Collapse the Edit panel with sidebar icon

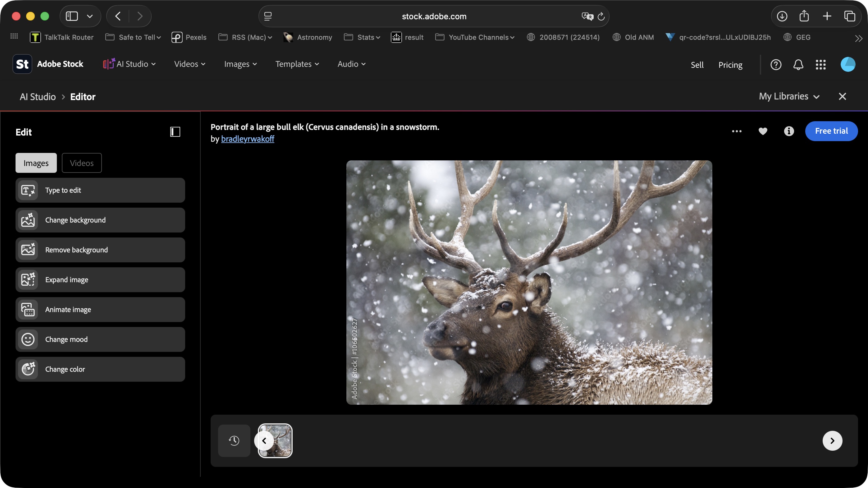(175, 132)
